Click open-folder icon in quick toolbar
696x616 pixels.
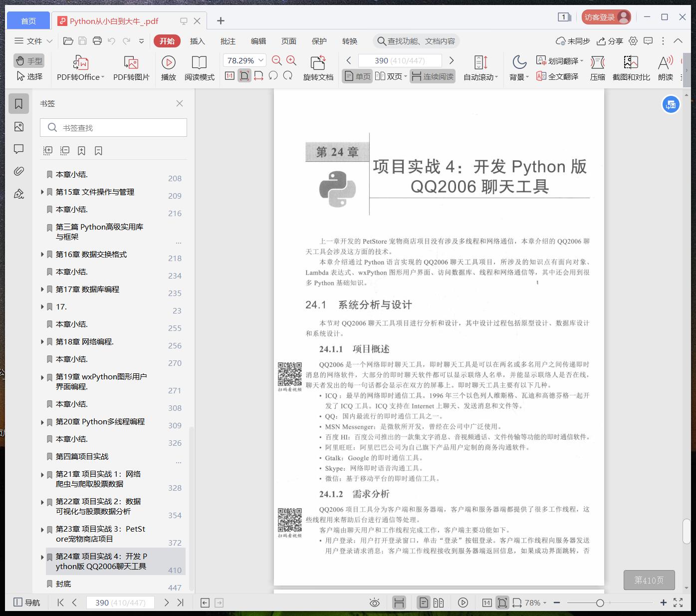point(68,41)
